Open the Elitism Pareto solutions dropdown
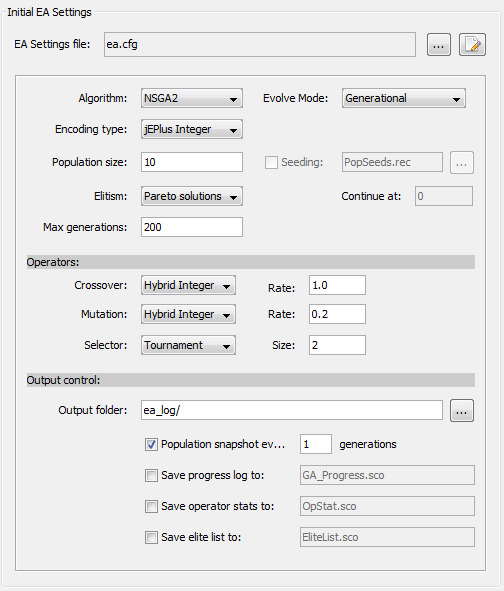Viewport: 504px width, 591px height. tap(192, 196)
